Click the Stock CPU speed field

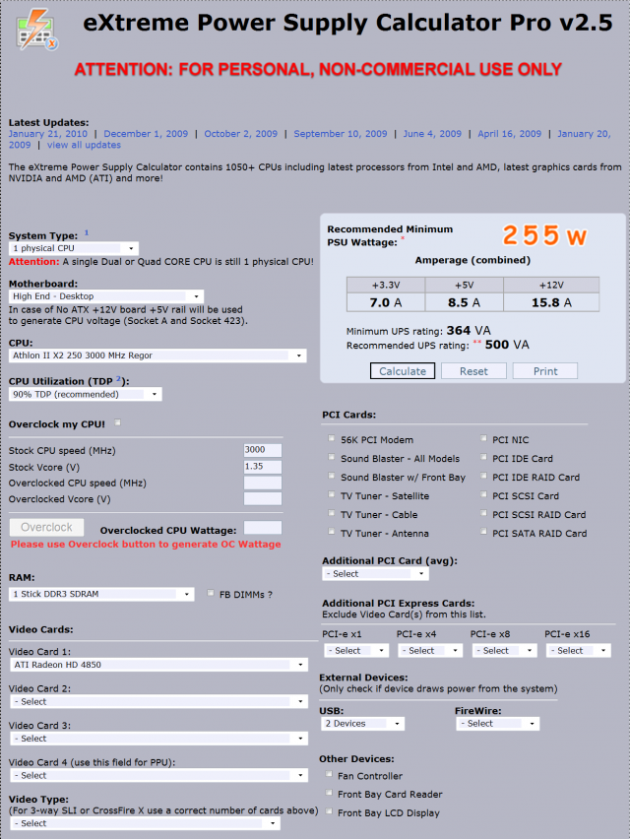(263, 451)
